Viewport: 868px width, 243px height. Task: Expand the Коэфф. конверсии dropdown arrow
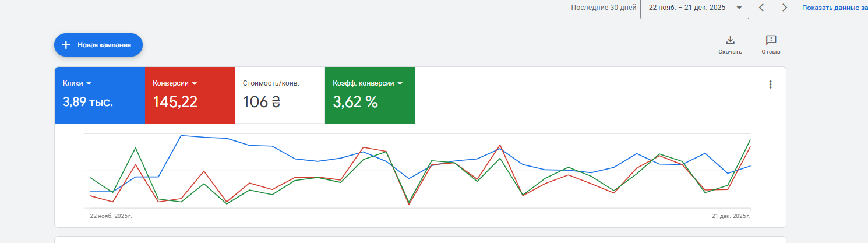(x=400, y=83)
